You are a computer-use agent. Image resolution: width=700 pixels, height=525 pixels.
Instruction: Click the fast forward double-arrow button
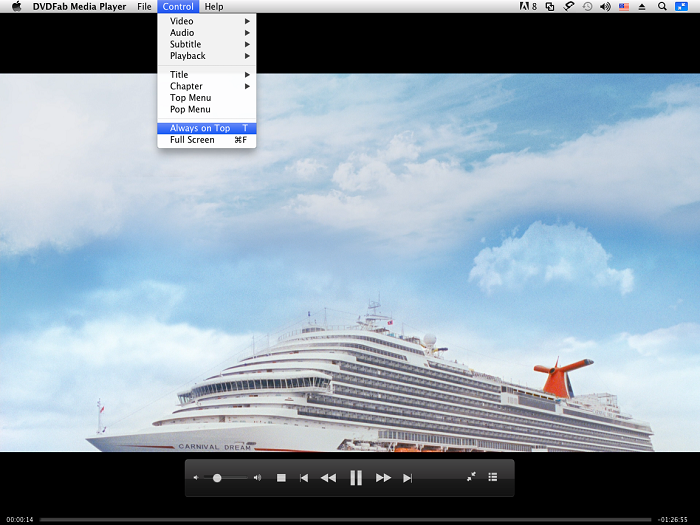383,478
